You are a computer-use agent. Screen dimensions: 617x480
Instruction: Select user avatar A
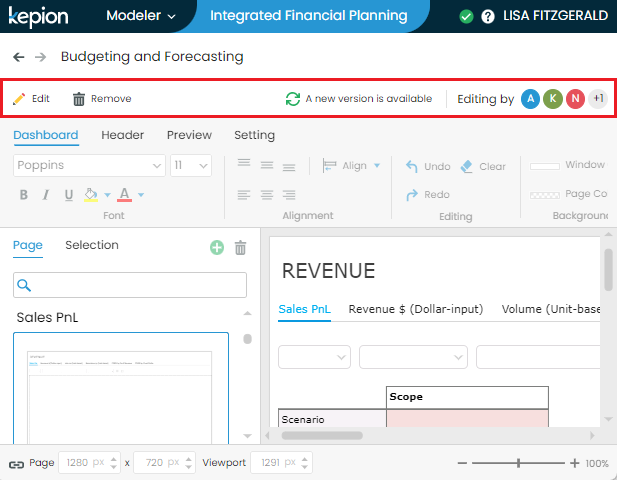530,99
